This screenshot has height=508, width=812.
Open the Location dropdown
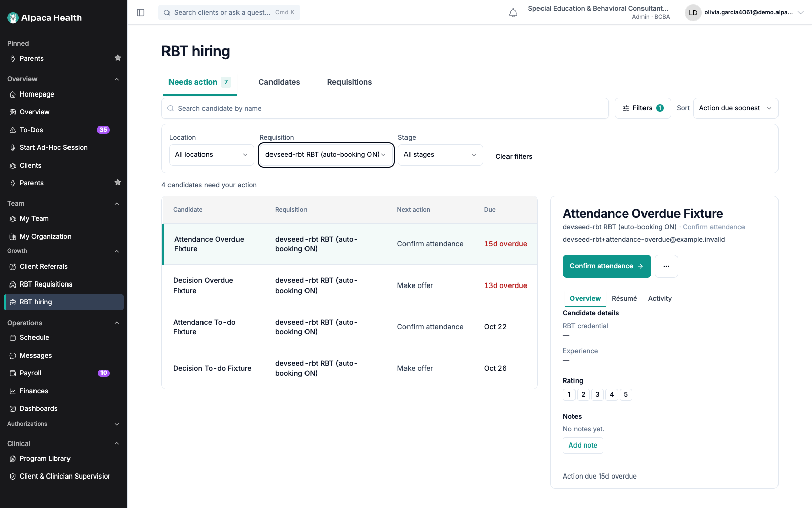211,155
